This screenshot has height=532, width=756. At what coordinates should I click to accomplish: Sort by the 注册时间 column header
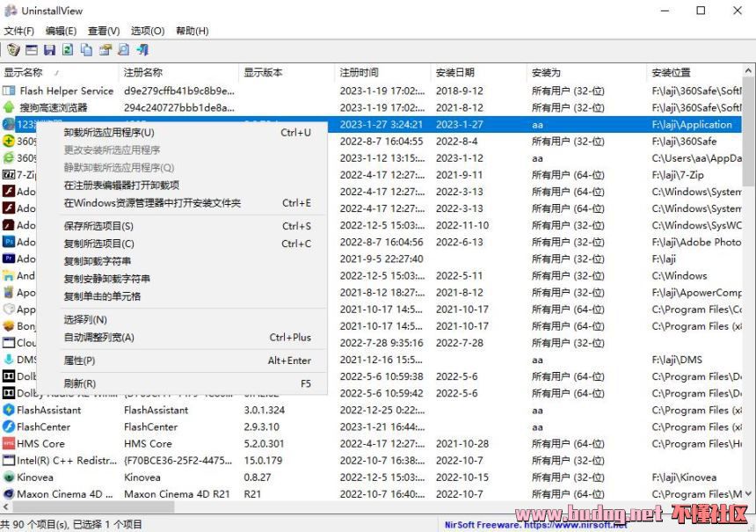click(x=382, y=73)
